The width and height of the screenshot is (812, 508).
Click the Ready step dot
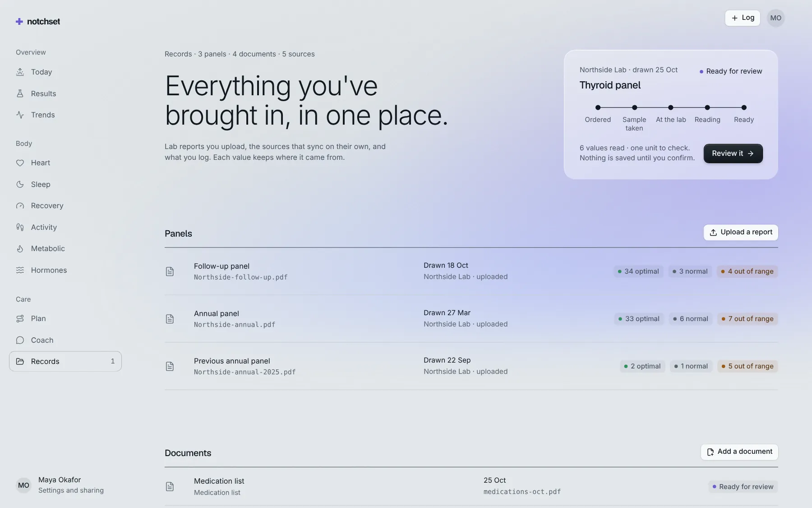click(744, 107)
